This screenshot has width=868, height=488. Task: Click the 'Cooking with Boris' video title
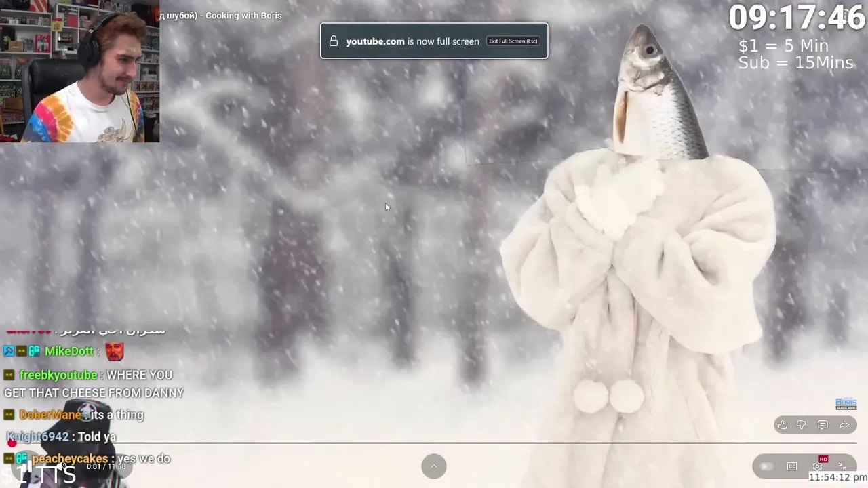243,16
